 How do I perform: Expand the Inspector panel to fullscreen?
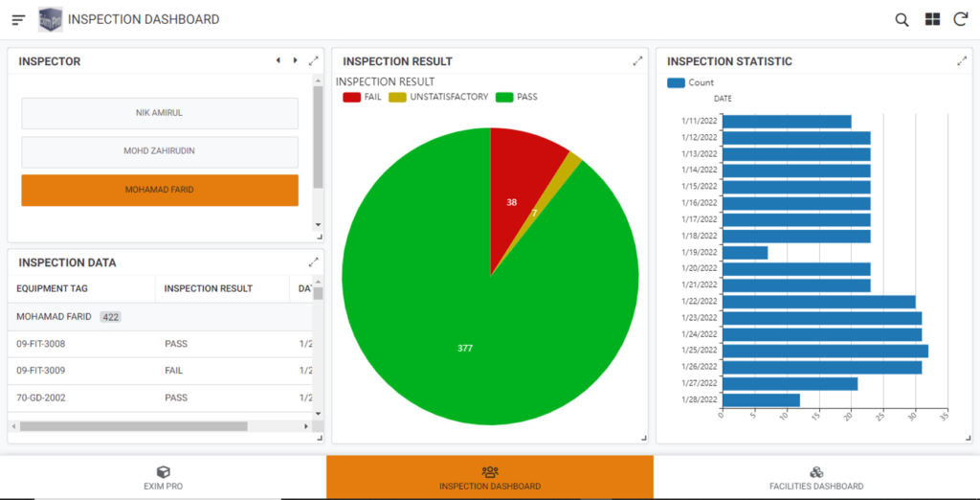coord(313,61)
